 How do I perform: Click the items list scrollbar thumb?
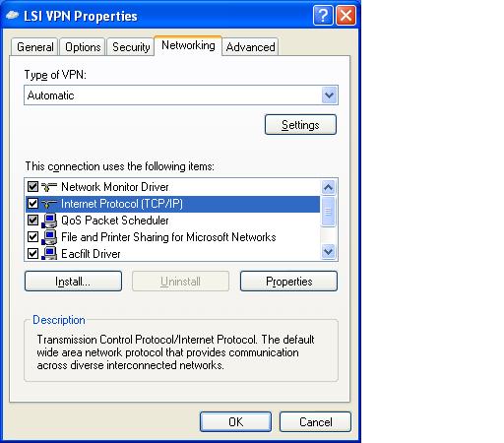click(x=329, y=212)
